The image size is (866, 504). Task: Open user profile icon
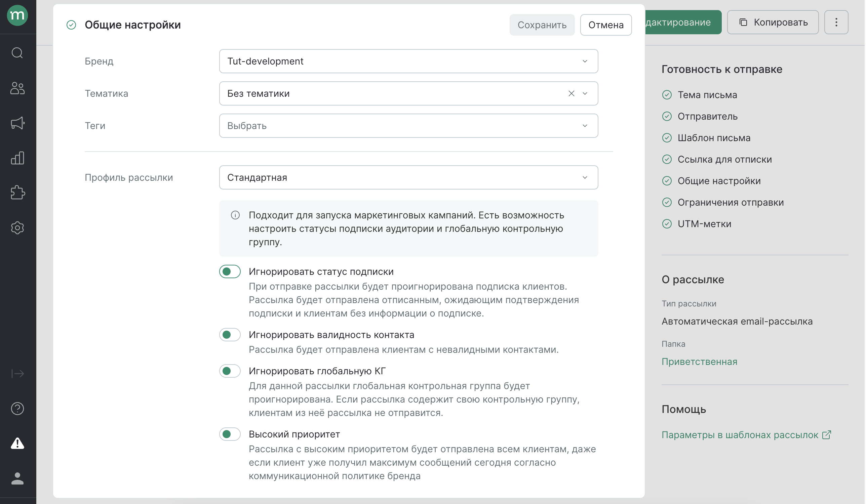(x=17, y=478)
